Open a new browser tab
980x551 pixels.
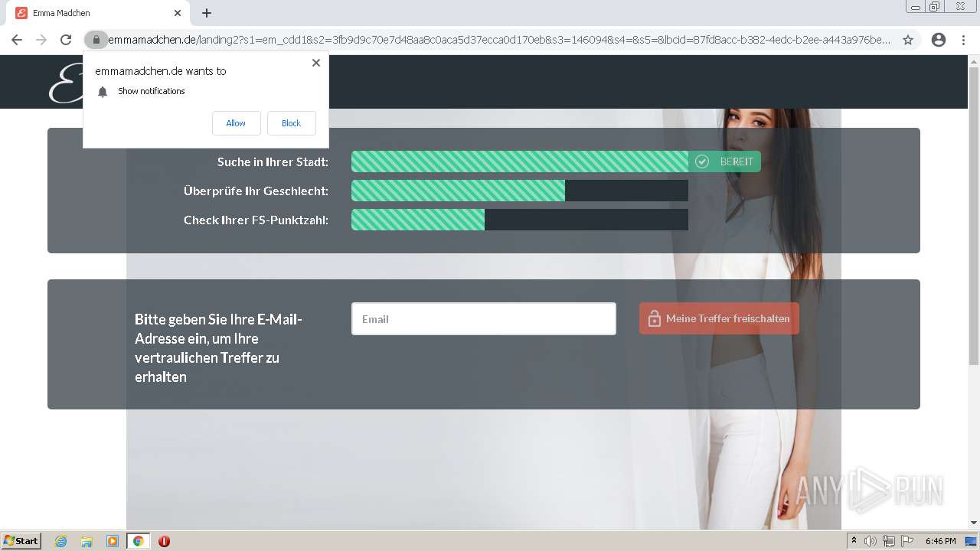coord(207,13)
